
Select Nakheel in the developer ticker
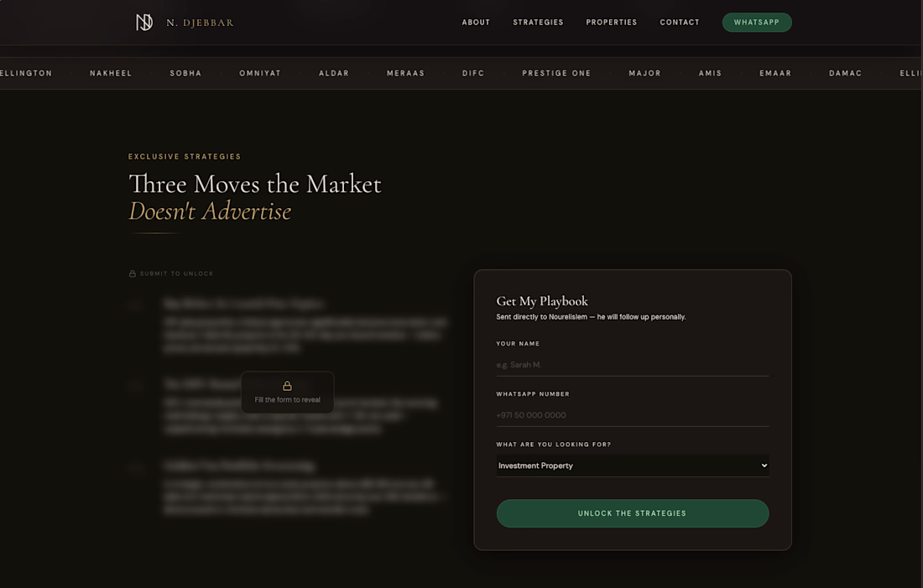(111, 73)
